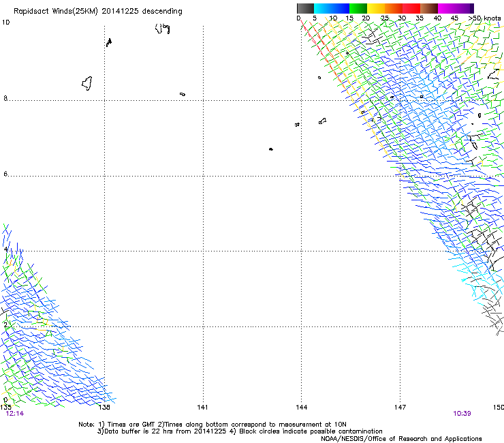The height and width of the screenshot is (443, 504).
Task: Click latitude label '4'
Action: click(5, 249)
